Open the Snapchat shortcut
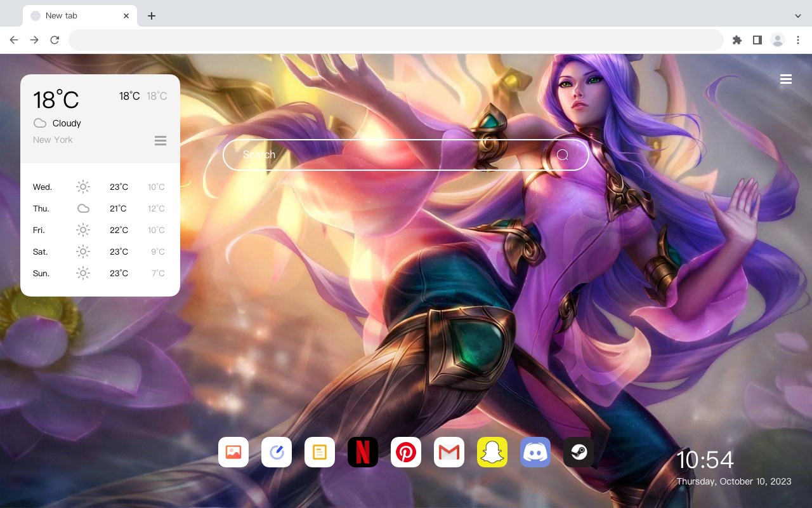812x508 pixels. [x=492, y=452]
